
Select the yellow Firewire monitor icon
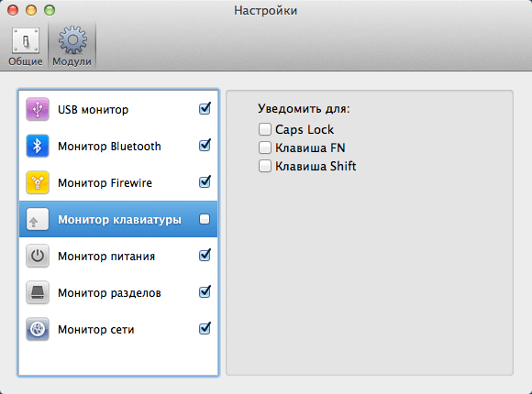[38, 182]
